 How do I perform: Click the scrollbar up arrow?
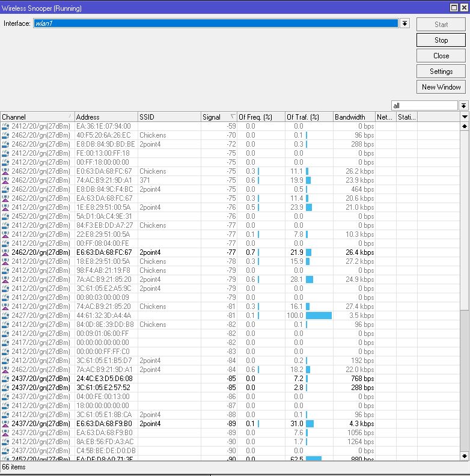[x=464, y=126]
